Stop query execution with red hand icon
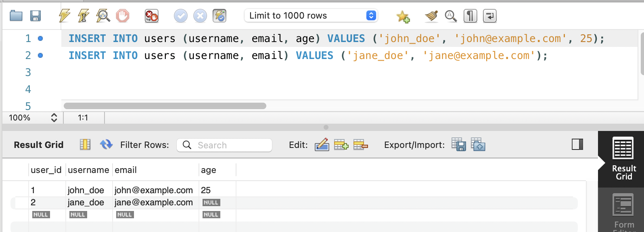Screen dimensions: 644x232 [123, 16]
